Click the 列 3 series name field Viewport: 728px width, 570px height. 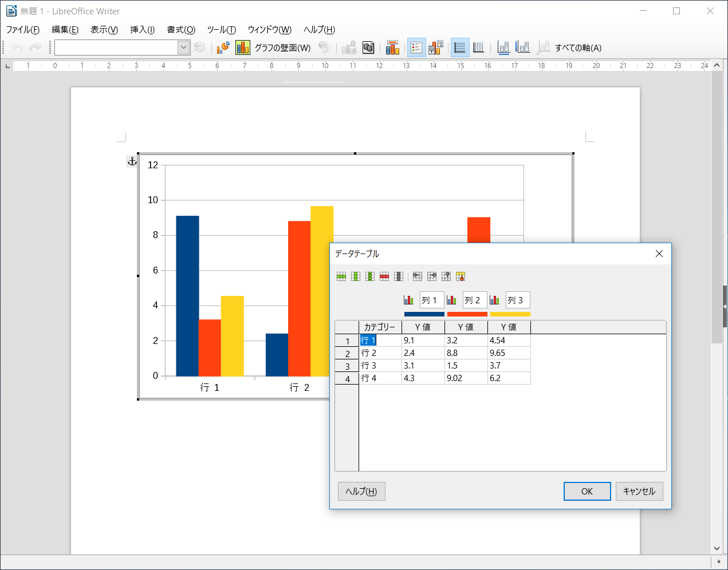[518, 300]
